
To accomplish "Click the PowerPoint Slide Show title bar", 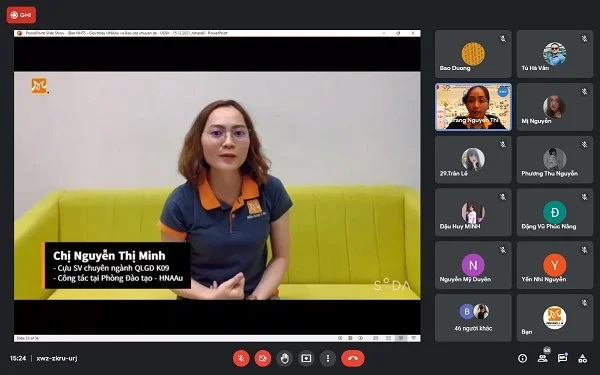I will [217, 33].
